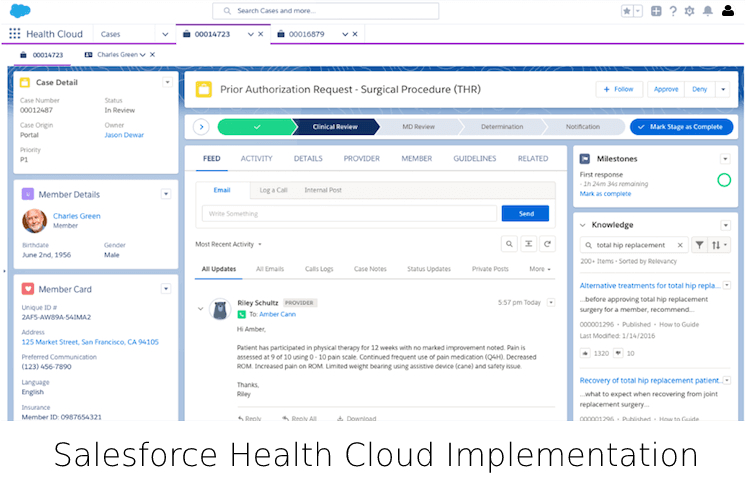Open the global actions plus icon
Viewport: 746px width, 480px height.
tap(656, 11)
